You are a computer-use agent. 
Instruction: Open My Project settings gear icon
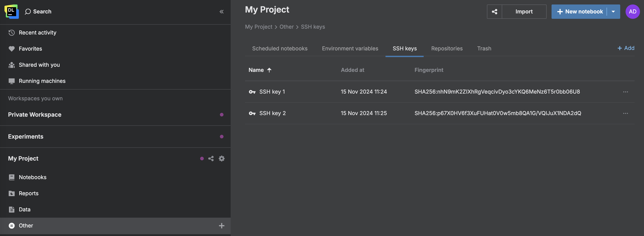[221, 158]
